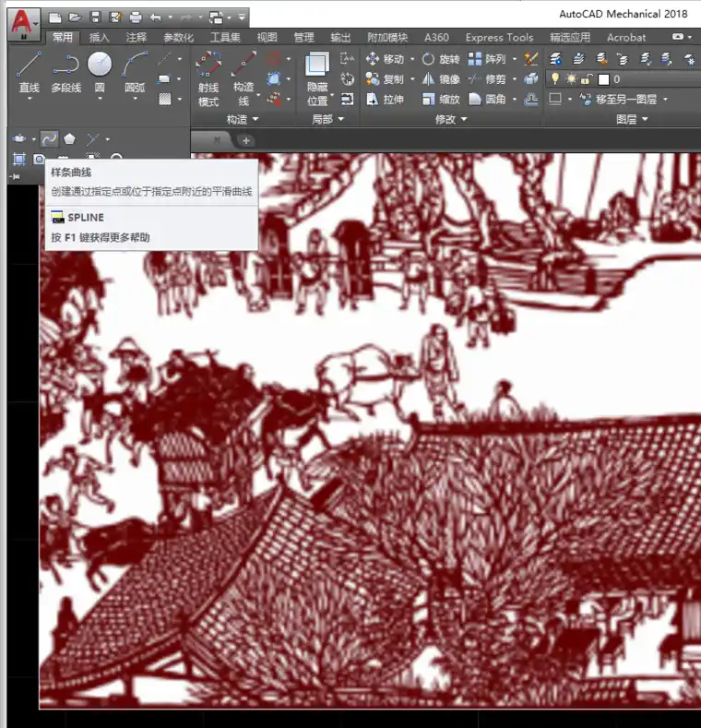701x728 pixels.
Task: Click the 圆角 (Fillet) tool
Action: 486,100
